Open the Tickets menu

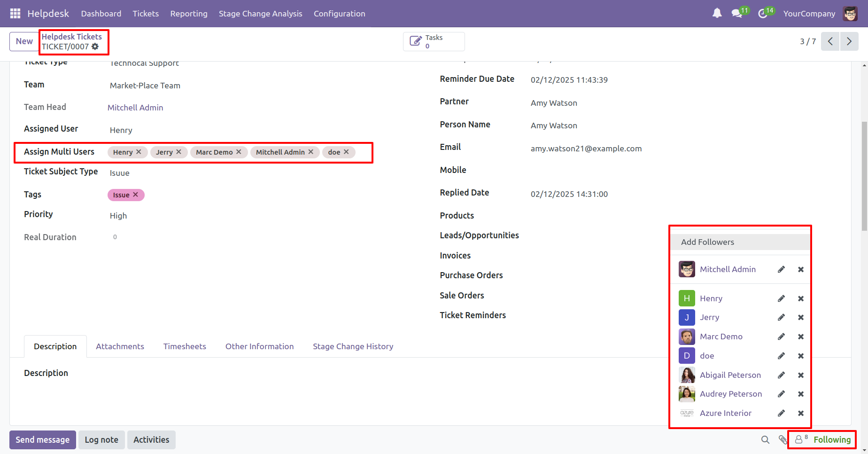[x=146, y=14]
